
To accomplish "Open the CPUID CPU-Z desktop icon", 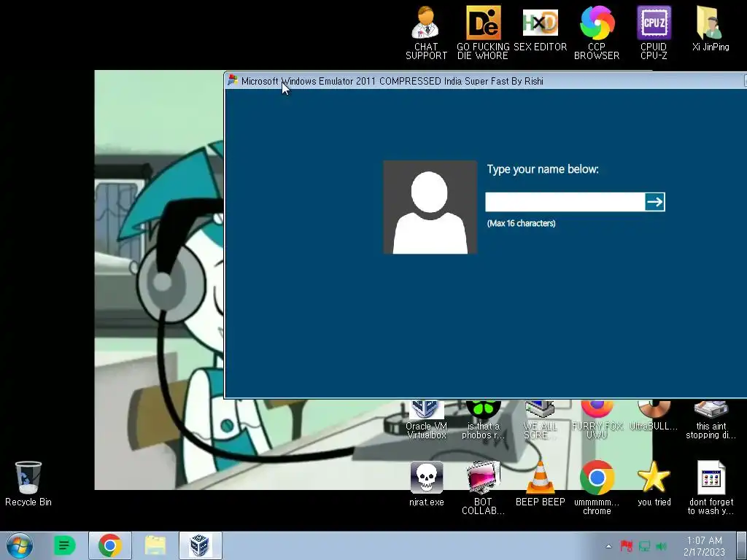I will [x=654, y=32].
